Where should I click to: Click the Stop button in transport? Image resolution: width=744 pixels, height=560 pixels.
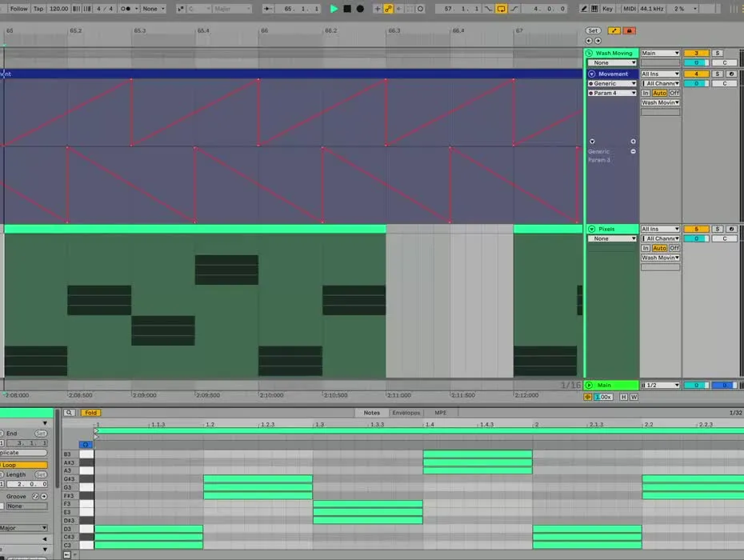347,9
